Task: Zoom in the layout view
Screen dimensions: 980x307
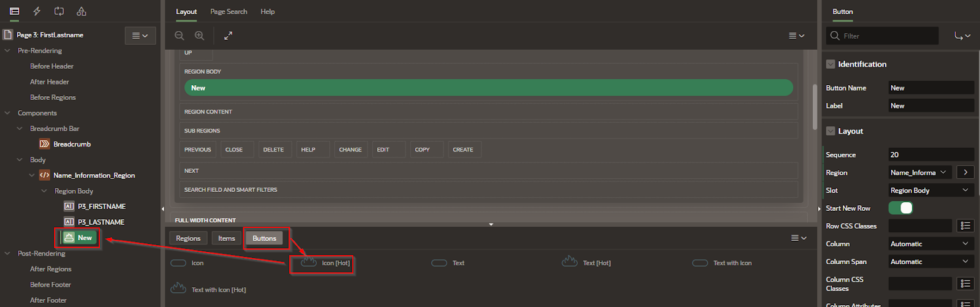Action: [200, 36]
